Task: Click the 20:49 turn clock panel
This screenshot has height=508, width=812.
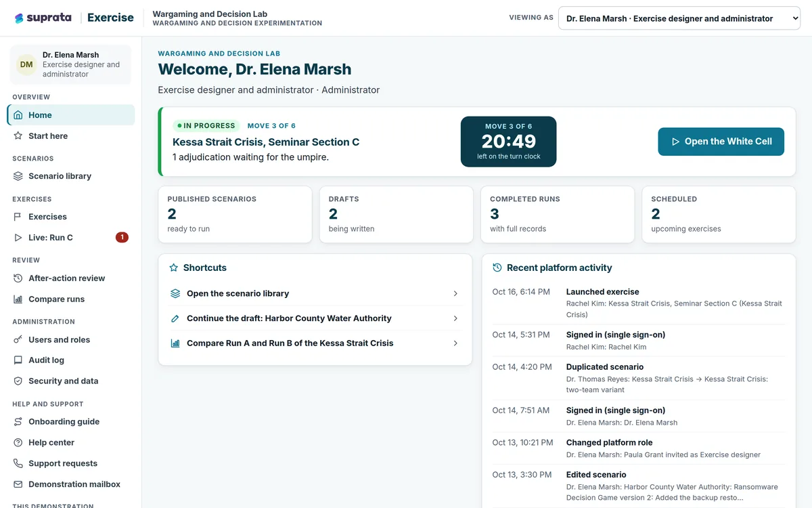Action: (x=509, y=142)
